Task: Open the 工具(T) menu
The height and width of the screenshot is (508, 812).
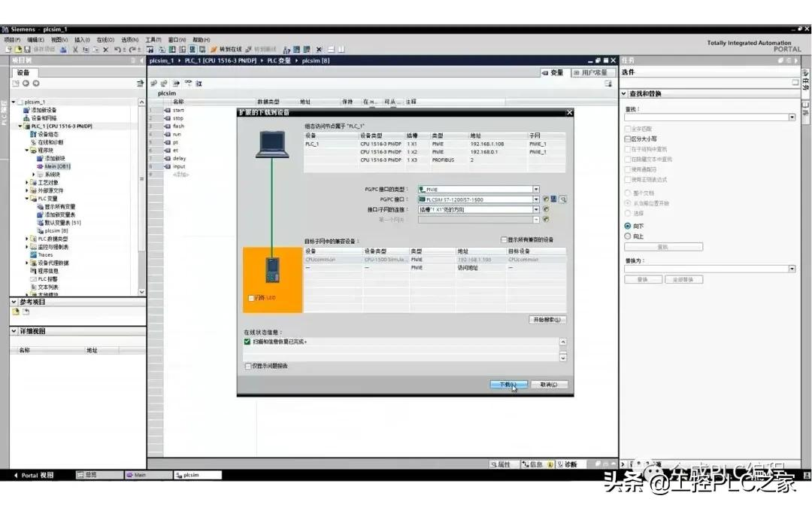Action: pos(153,40)
